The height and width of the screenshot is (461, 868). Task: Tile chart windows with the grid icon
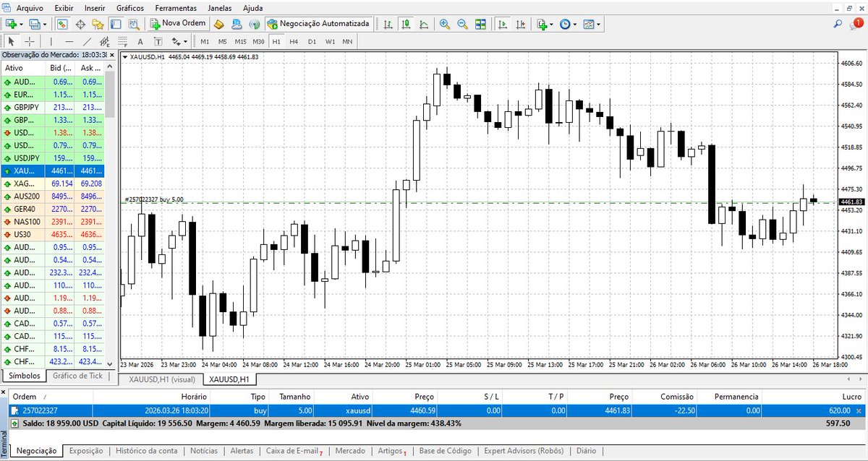[x=480, y=24]
